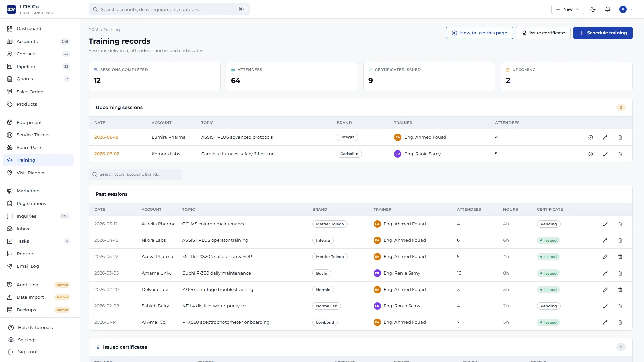The width and height of the screenshot is (644, 362).
Task: Click Schedule training button
Action: 603,33
